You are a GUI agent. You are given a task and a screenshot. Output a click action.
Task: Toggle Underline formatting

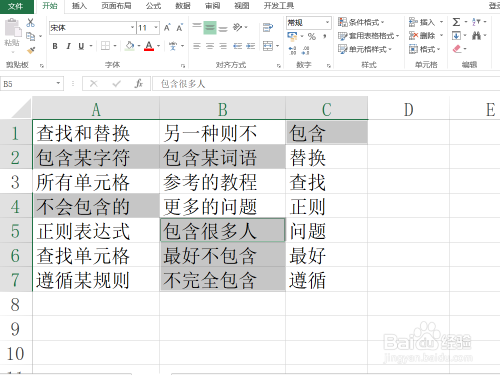coord(81,46)
